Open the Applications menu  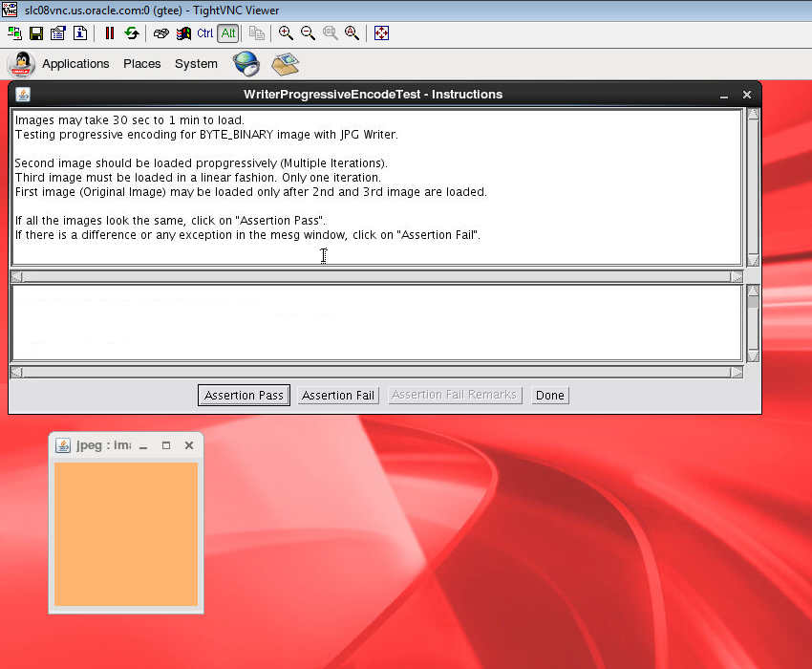[75, 64]
